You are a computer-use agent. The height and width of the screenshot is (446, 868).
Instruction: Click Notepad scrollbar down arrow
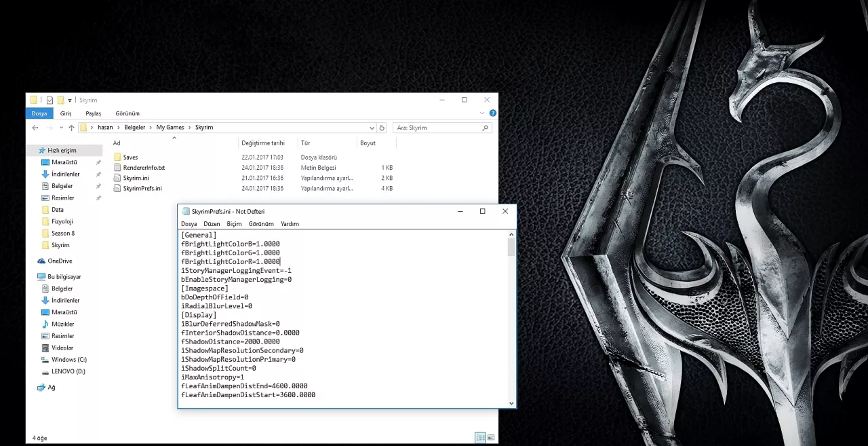512,403
